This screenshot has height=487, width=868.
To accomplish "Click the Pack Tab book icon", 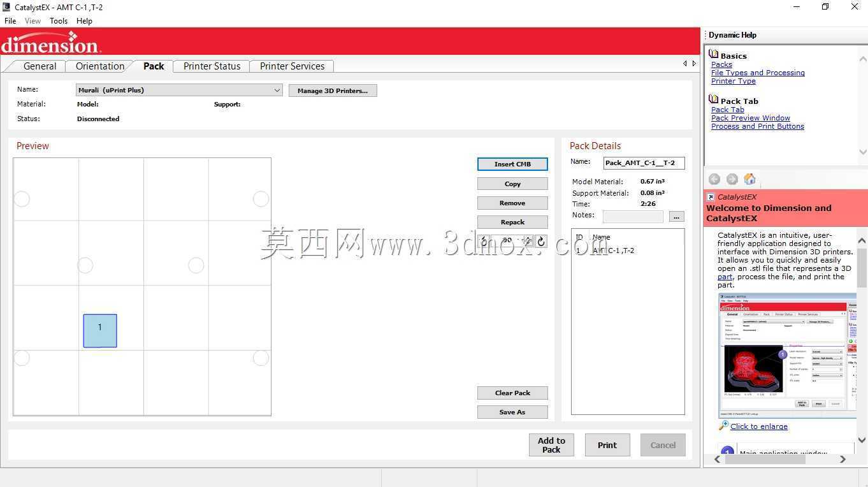I will tap(714, 100).
